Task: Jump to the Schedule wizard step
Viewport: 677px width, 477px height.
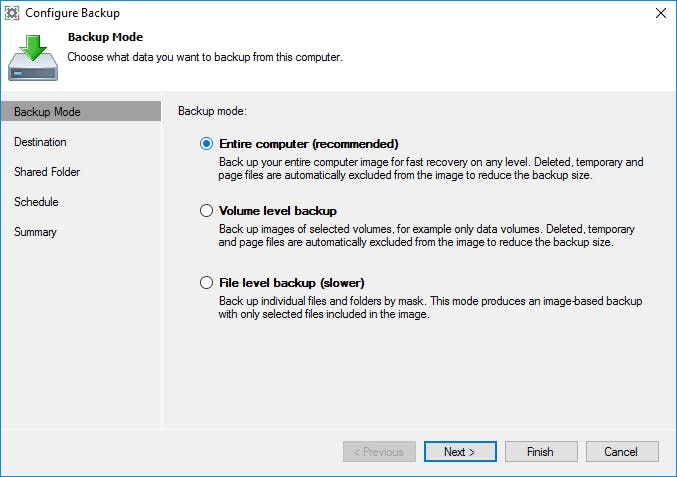Action: 37,202
